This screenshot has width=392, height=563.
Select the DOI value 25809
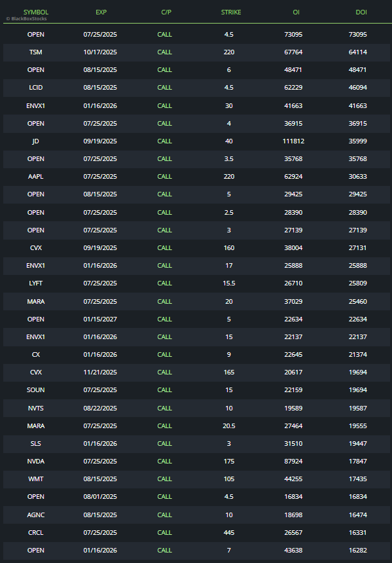point(358,283)
